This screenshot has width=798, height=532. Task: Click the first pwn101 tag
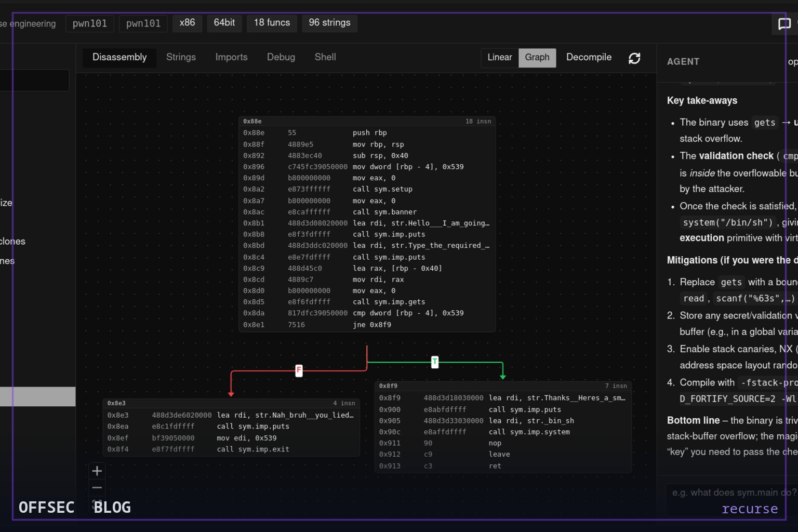click(x=90, y=23)
